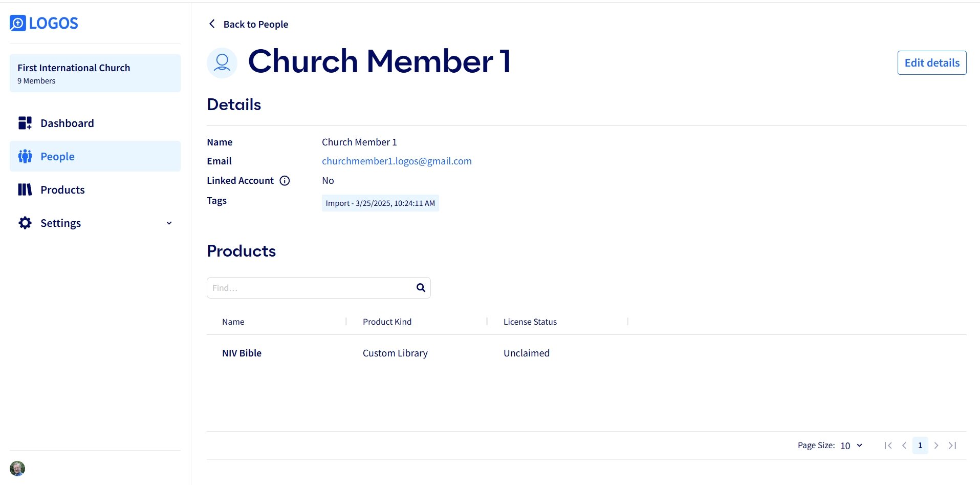The image size is (980, 485).
Task: Click the Unclaimed license status cell
Action: coord(527,353)
